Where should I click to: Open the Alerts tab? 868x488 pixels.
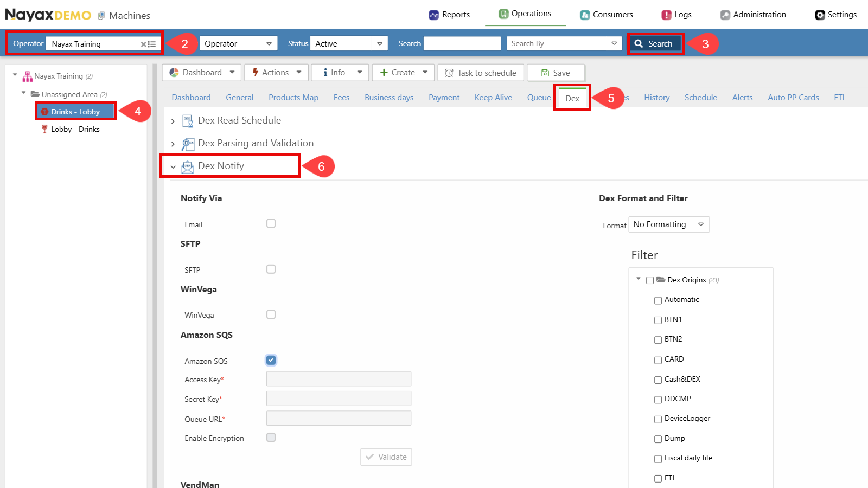coord(743,98)
